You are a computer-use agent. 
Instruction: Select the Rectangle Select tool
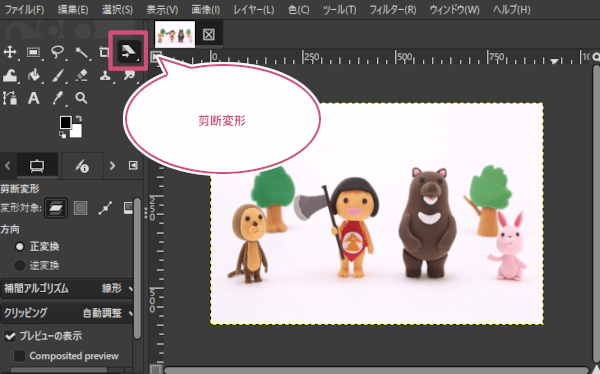[x=34, y=52]
